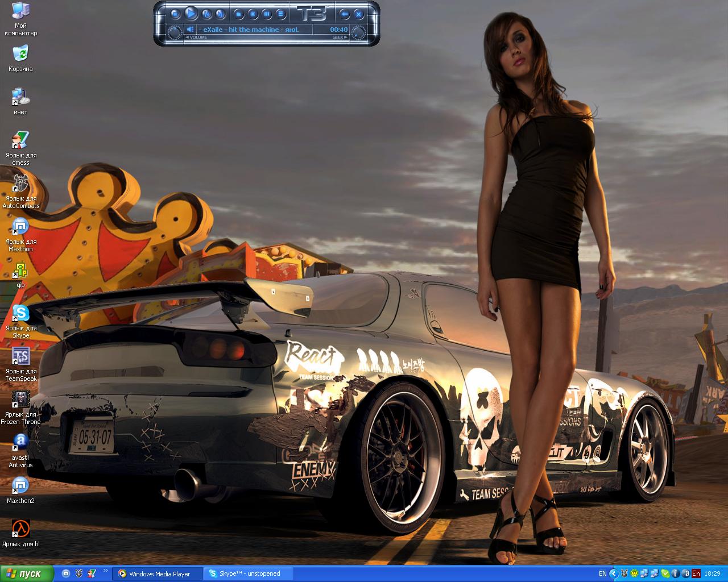This screenshot has width=728, height=582.
Task: Launch dmess from the Quick Launch bar
Action: click(92, 573)
